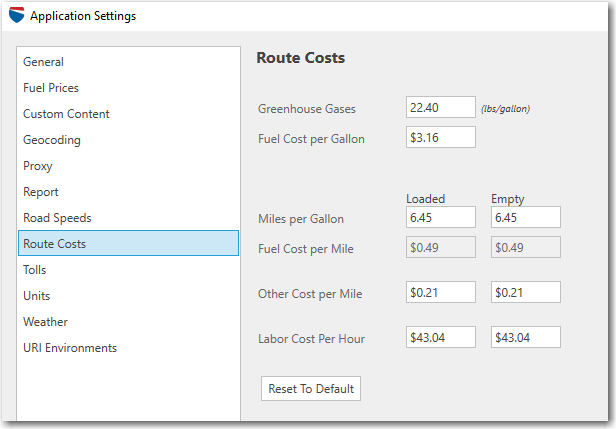Click Loaded Miles per Gallon field

[441, 217]
